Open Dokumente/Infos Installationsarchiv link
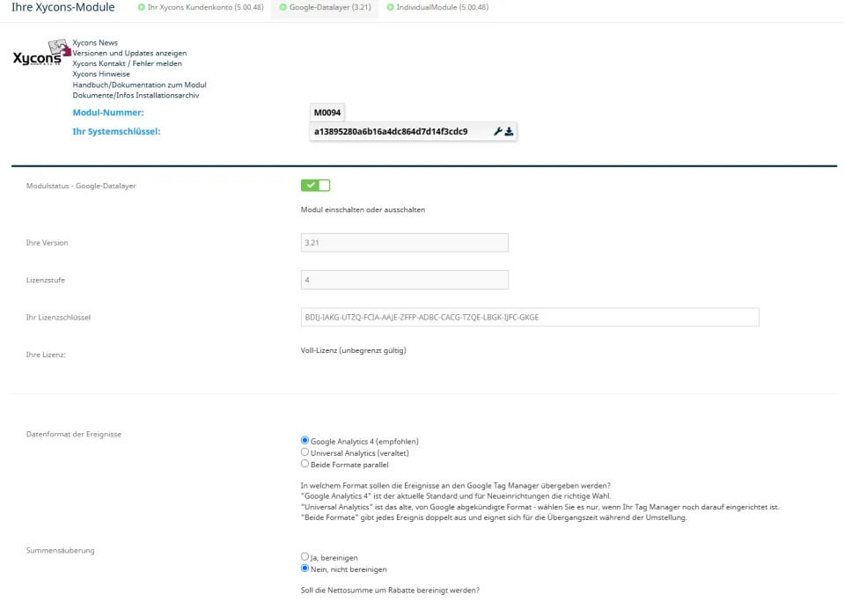Screen dimensions: 844x616 [x=136, y=95]
